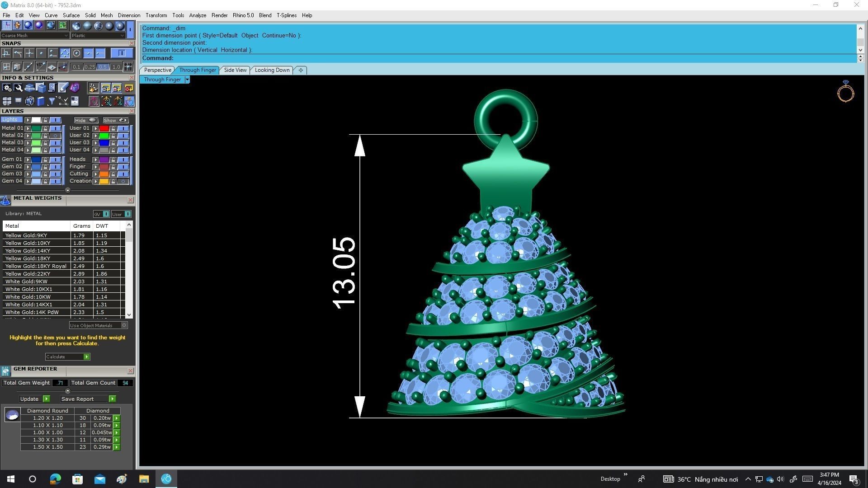The image size is (868, 488).
Task: Click the Save Report button
Action: coord(88,399)
